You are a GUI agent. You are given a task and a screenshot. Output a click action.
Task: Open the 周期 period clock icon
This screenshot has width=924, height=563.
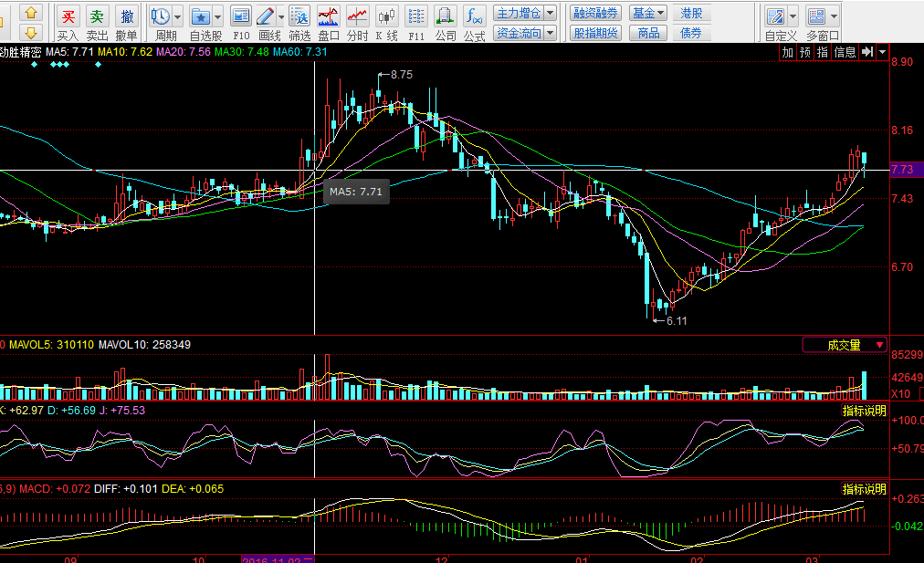(x=160, y=16)
